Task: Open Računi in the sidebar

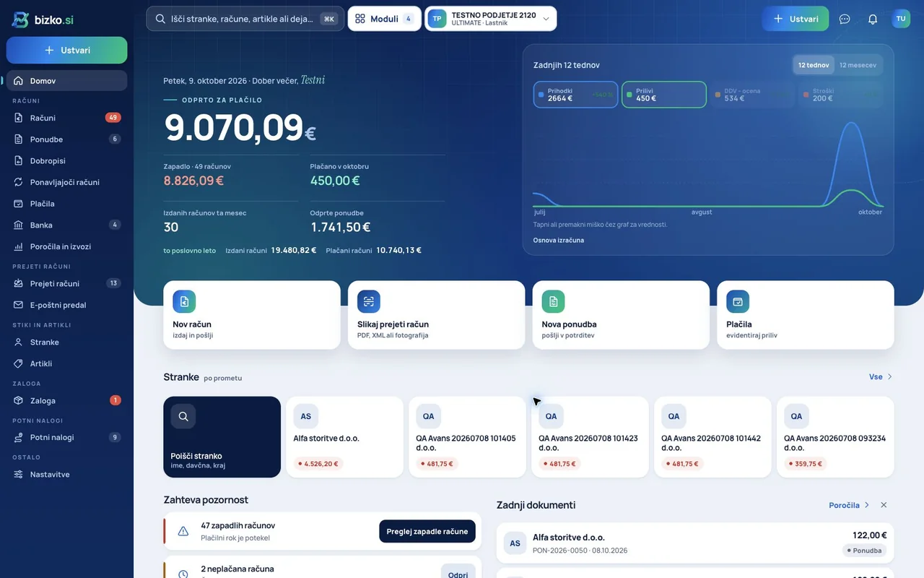Action: point(67,118)
